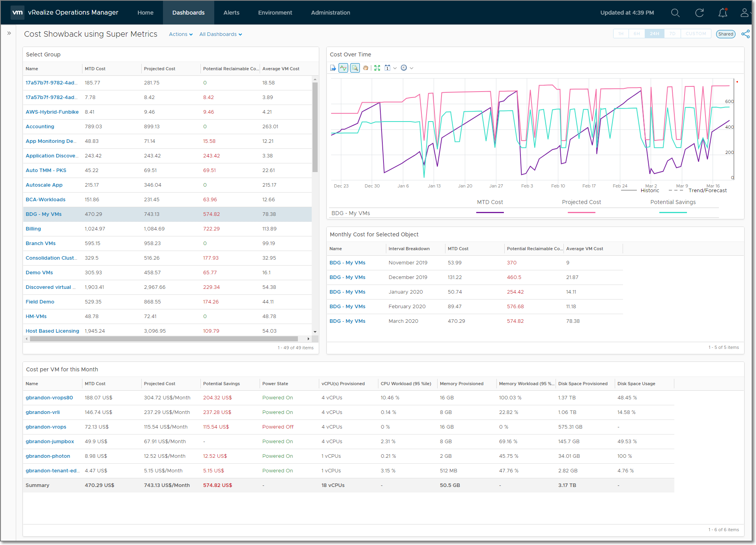Screen dimensions: 756x545
Task: Click the refresh dashboard icon
Action: (699, 13)
